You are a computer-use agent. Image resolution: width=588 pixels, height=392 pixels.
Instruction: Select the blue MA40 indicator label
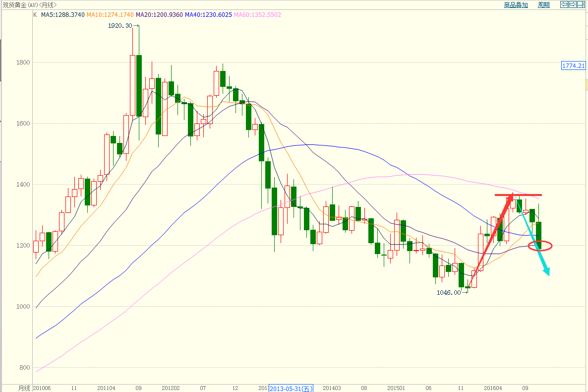pos(208,15)
